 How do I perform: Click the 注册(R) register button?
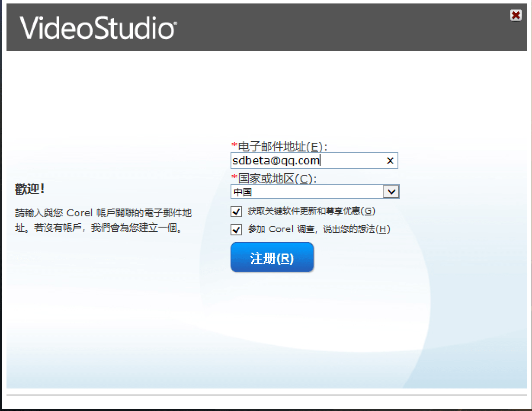tap(272, 258)
